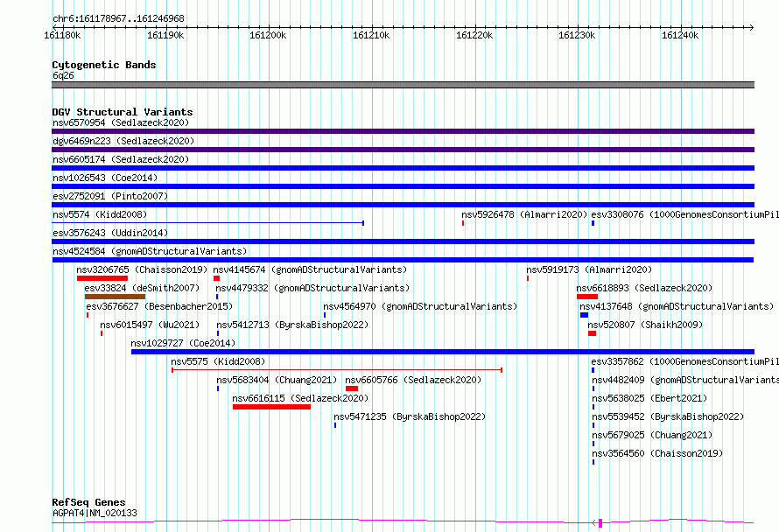Open the esv2752091 (Pinto2007) variant
This screenshot has height=532, width=779.
(110, 196)
